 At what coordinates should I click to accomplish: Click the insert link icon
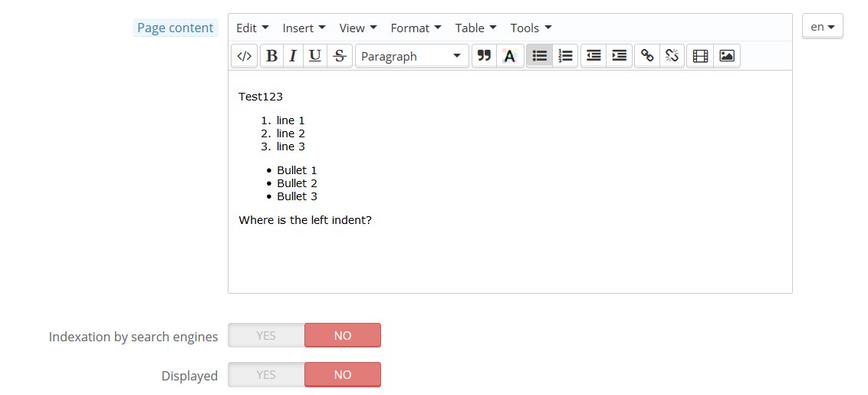click(x=647, y=56)
